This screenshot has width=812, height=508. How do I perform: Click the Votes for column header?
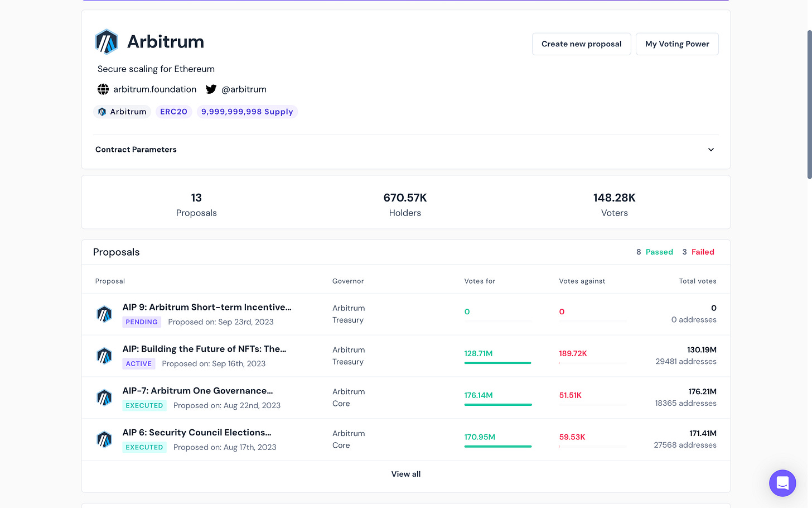coord(480,281)
